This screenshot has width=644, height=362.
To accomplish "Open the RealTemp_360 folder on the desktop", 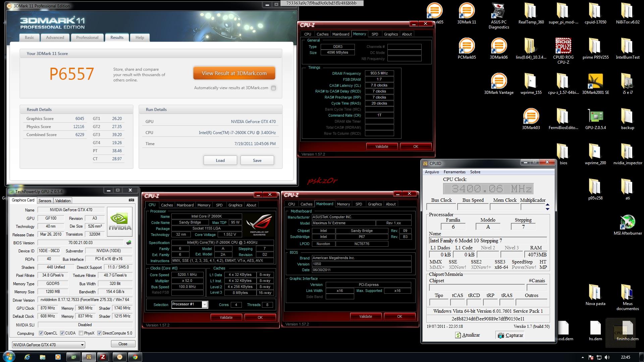I will (531, 13).
